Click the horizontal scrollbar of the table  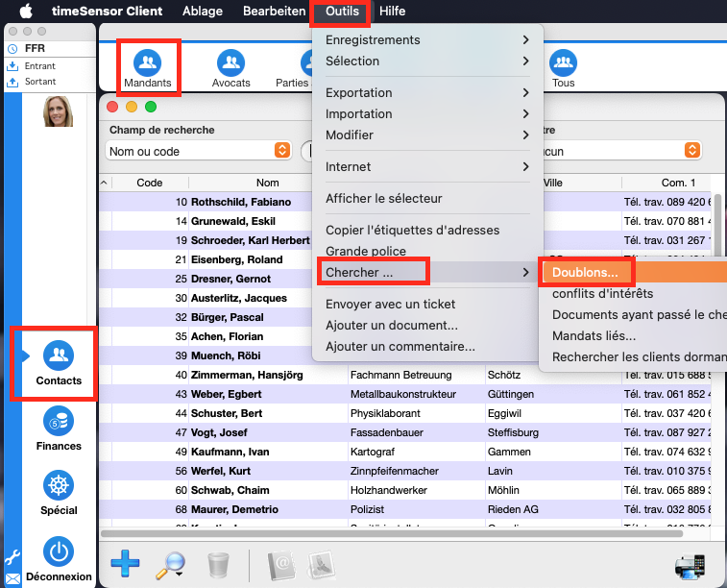tap(391, 533)
